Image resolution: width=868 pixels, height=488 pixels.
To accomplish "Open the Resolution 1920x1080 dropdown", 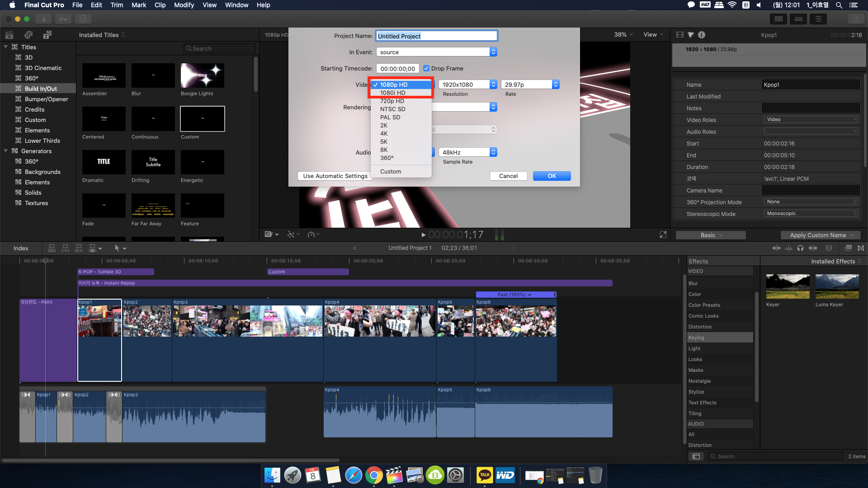I will click(468, 84).
